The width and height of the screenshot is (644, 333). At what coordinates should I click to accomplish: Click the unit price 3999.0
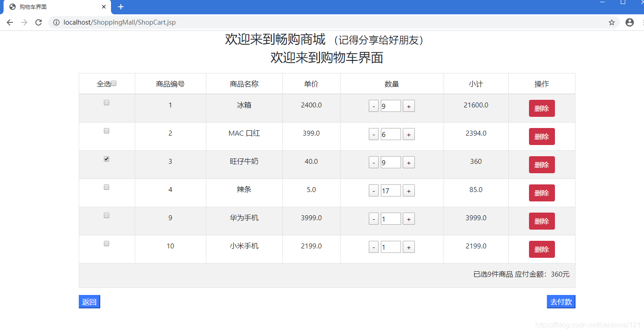pyautogui.click(x=311, y=218)
